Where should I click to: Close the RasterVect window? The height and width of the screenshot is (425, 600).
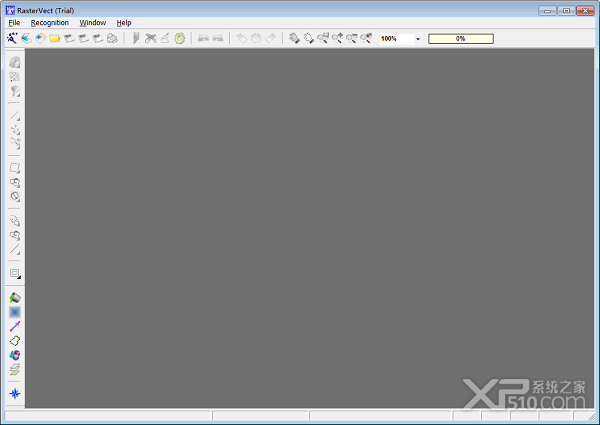tap(585, 11)
